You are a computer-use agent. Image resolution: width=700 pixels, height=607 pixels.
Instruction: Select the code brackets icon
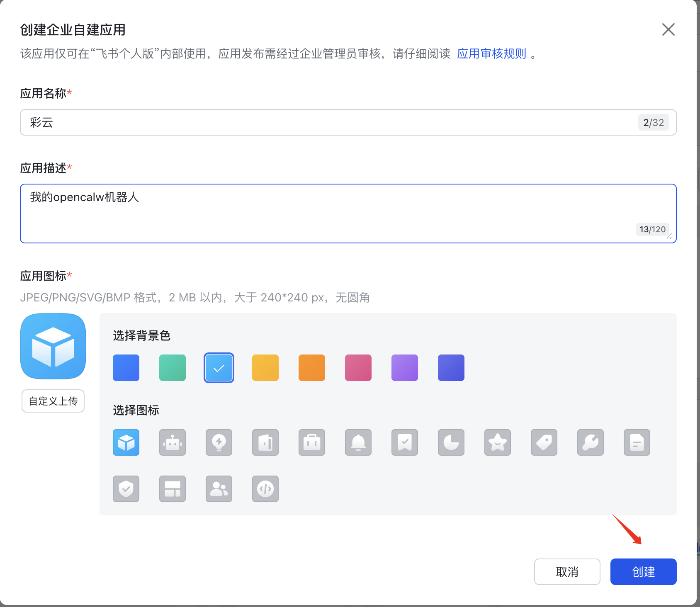tap(265, 489)
